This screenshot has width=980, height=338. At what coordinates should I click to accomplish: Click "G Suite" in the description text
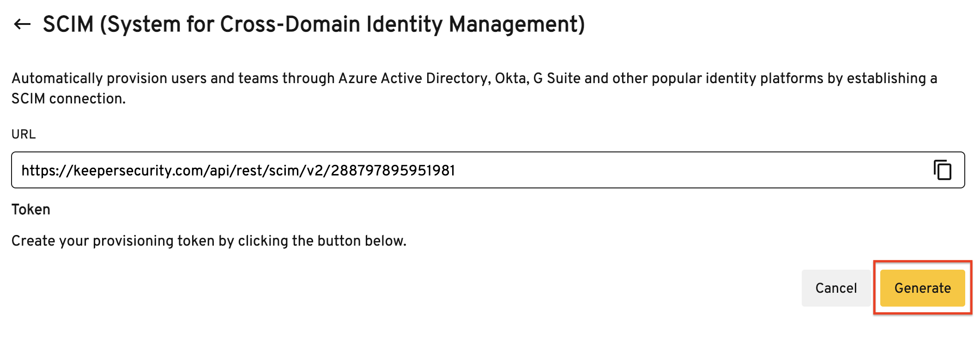pos(557,78)
